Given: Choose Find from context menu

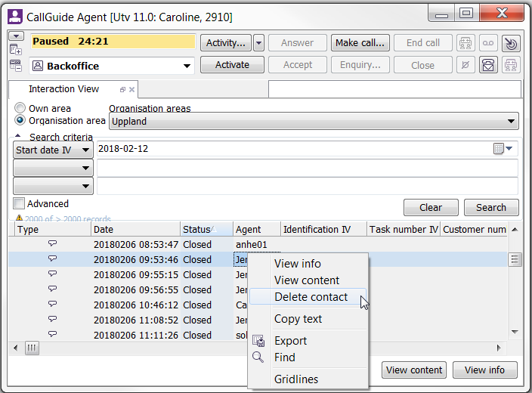Looking at the screenshot, I should click(x=285, y=357).
